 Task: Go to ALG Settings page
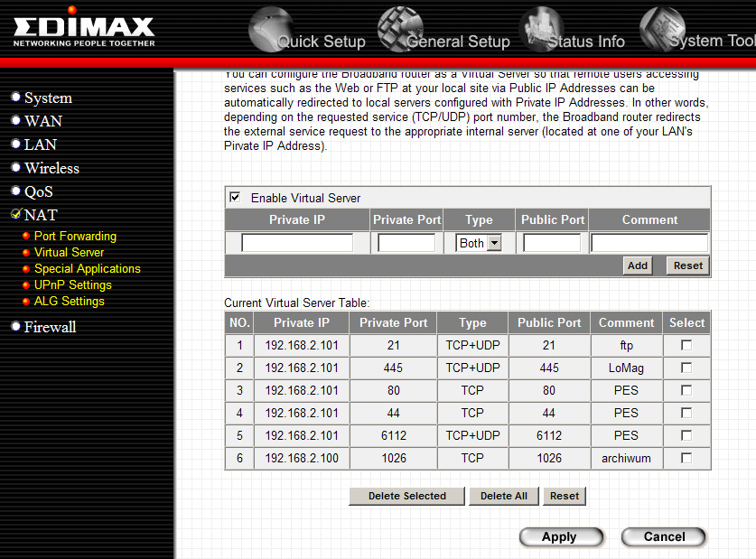click(x=69, y=302)
